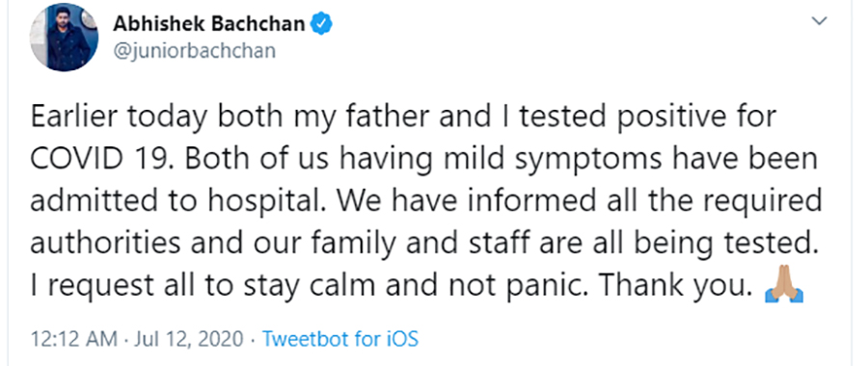Screen dimensions: 868x366
Task: Click the 'Thank you.' text
Action: coord(675,286)
